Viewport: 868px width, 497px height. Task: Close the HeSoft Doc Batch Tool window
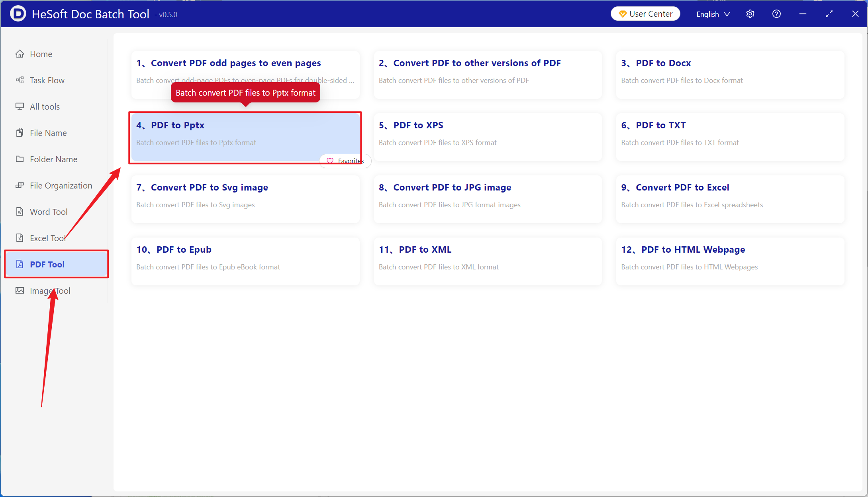(x=855, y=14)
